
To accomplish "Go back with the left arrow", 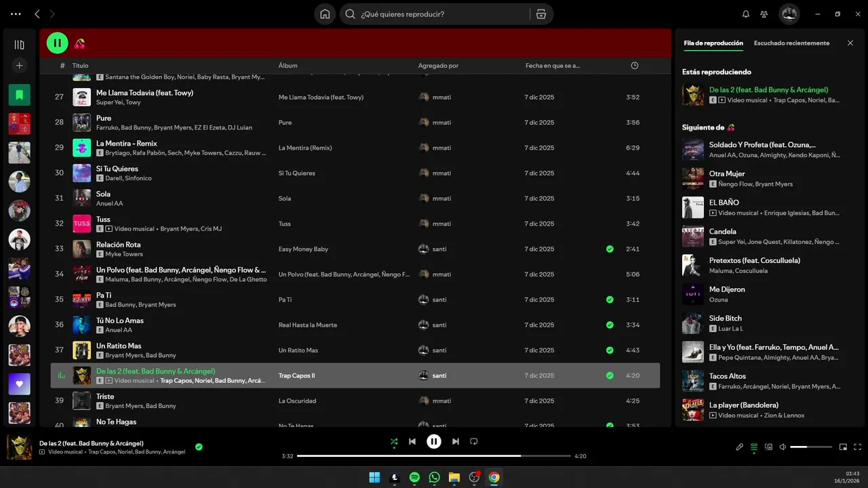I will tap(37, 14).
